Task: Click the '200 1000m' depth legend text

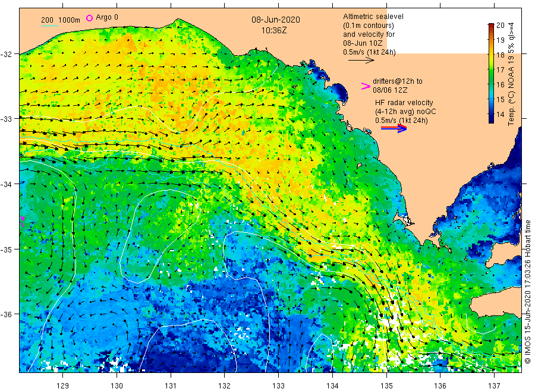Action: tap(61, 20)
